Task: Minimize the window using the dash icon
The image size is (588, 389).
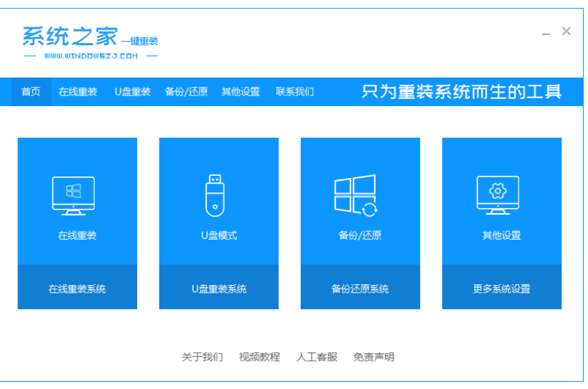Action: pyautogui.click(x=546, y=33)
